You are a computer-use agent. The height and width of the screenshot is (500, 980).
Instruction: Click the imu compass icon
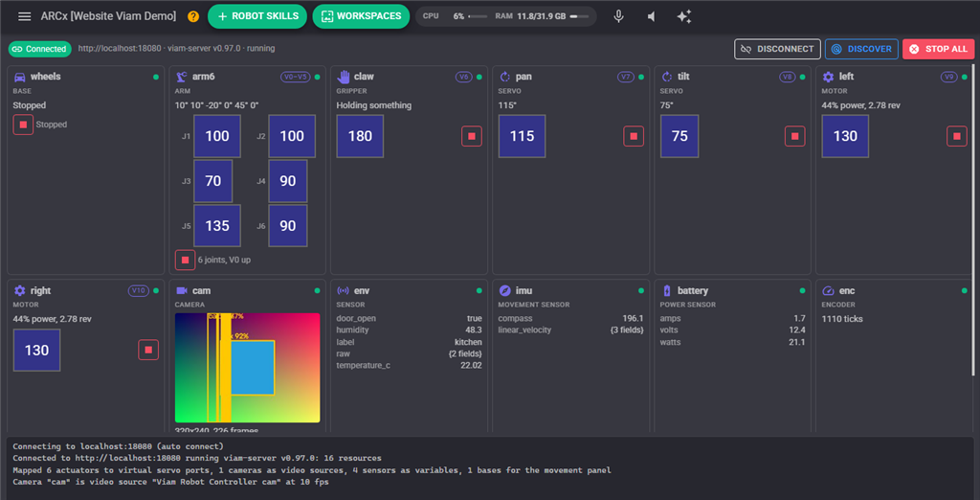pos(505,290)
